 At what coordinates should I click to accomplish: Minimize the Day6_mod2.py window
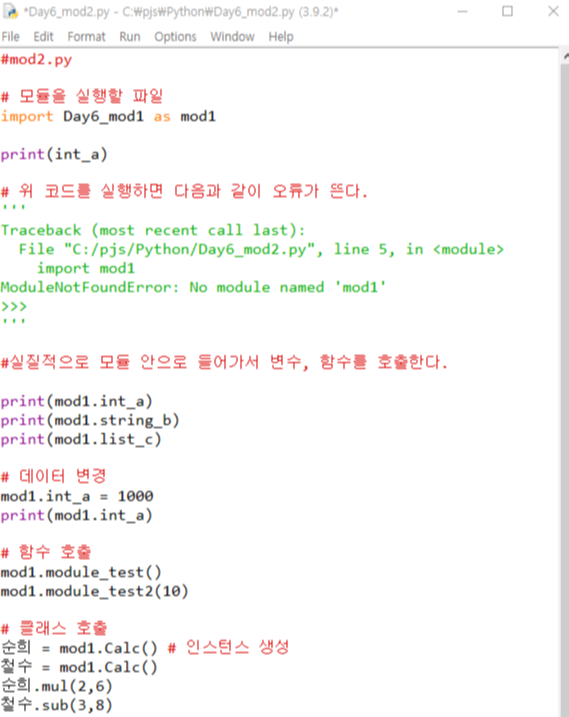coord(463,11)
